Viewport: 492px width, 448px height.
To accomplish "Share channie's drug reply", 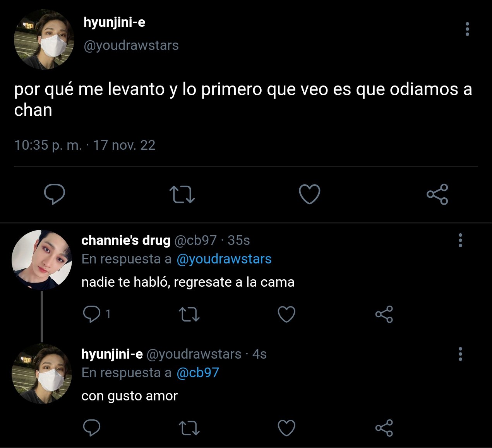I will pos(384,314).
